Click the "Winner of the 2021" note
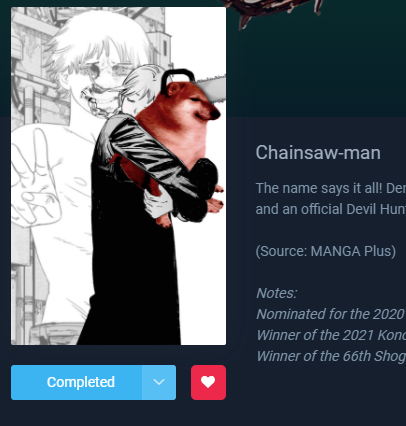The width and height of the screenshot is (406, 426). tap(331, 335)
